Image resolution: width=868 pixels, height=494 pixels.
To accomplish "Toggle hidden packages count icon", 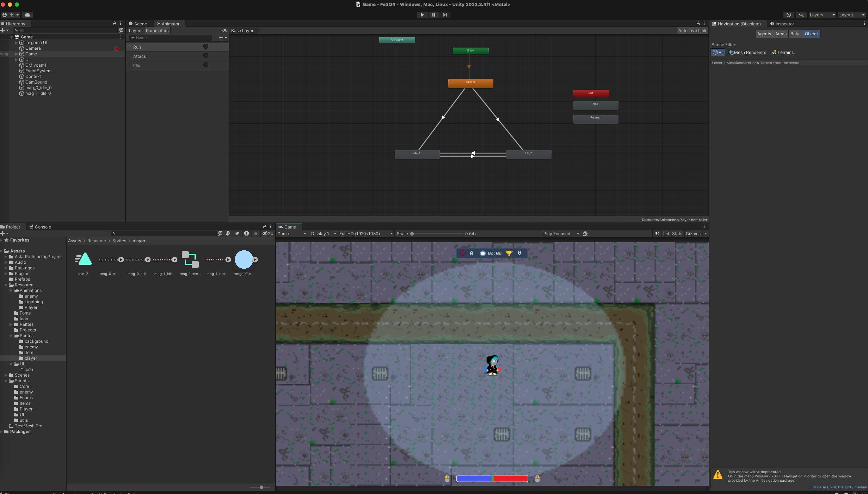I will (x=267, y=233).
